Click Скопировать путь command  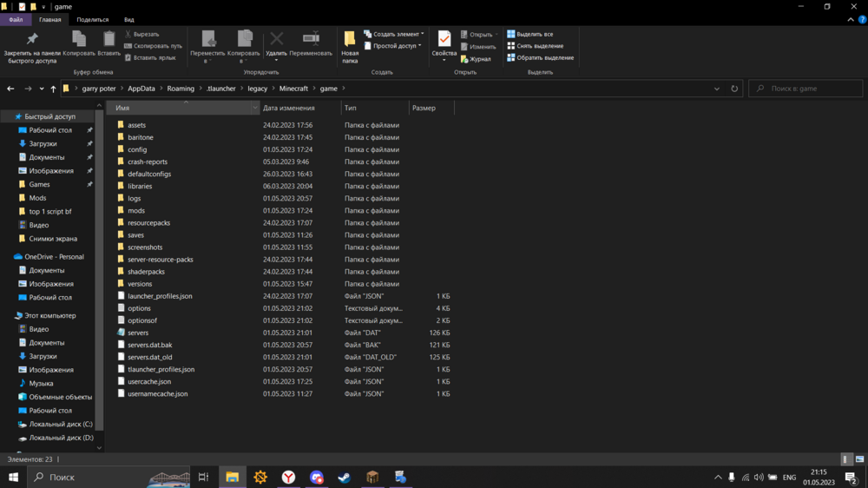pos(154,46)
